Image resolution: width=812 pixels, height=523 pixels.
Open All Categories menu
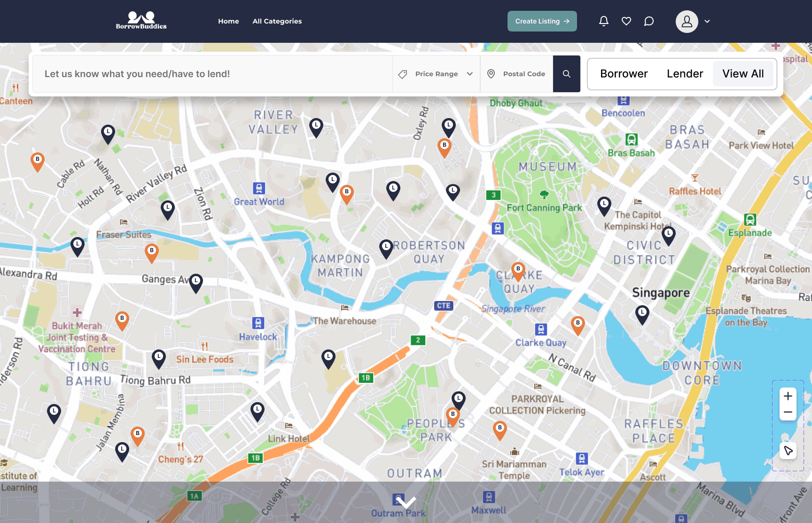coord(277,21)
